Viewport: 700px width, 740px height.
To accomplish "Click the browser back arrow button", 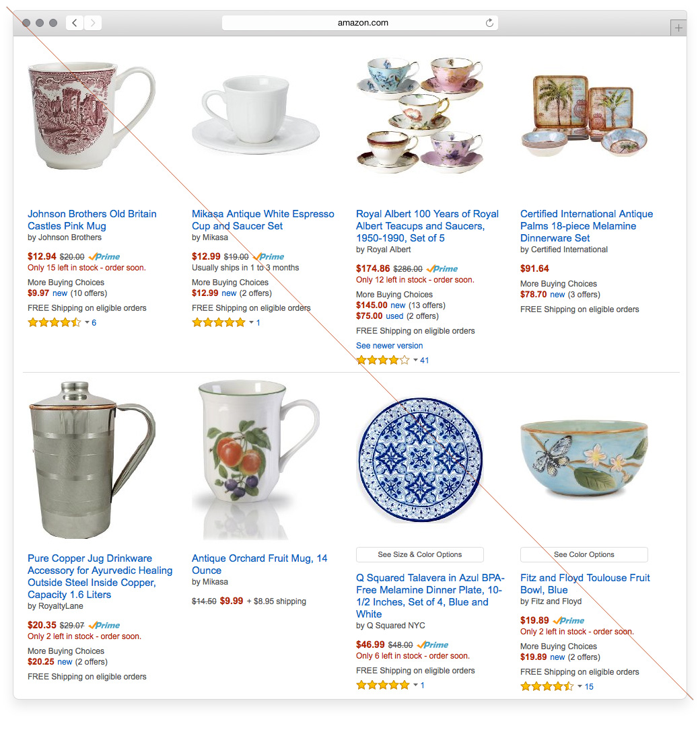I will 75,23.
